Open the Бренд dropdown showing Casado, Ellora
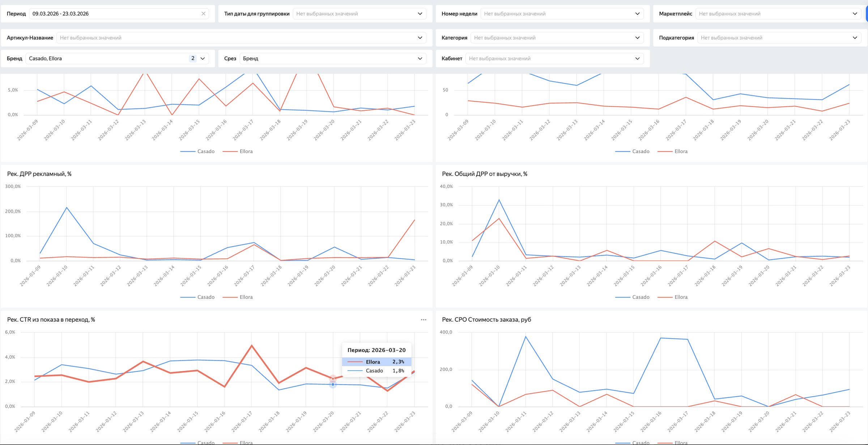The height and width of the screenshot is (445, 868). tap(117, 59)
